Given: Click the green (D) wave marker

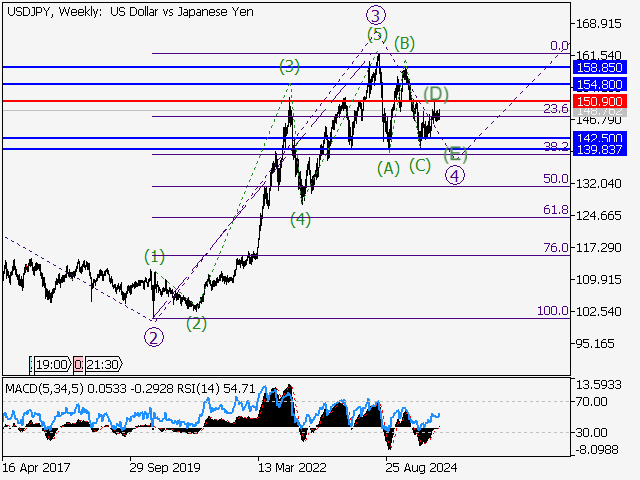Looking at the screenshot, I should tap(435, 94).
